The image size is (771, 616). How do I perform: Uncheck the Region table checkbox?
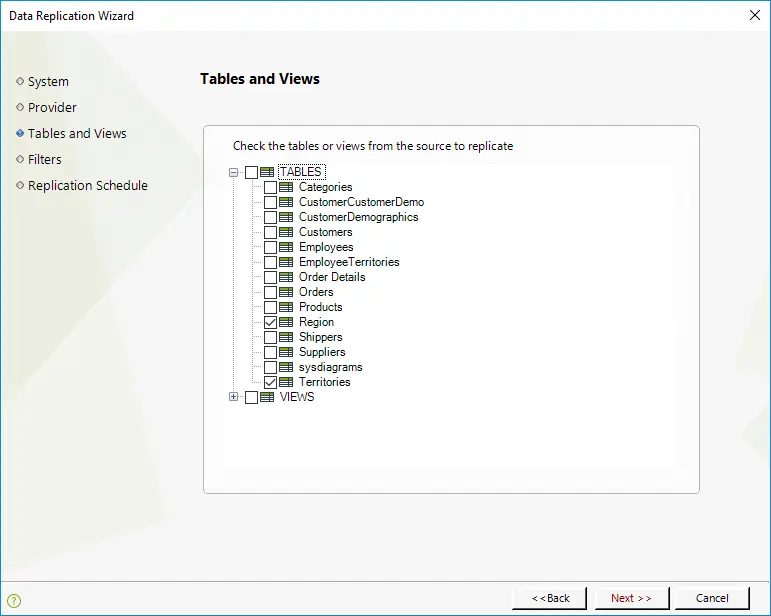point(270,323)
